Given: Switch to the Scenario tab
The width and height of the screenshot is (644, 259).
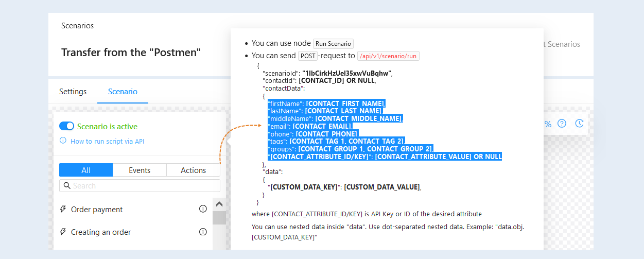Looking at the screenshot, I should click(x=123, y=92).
